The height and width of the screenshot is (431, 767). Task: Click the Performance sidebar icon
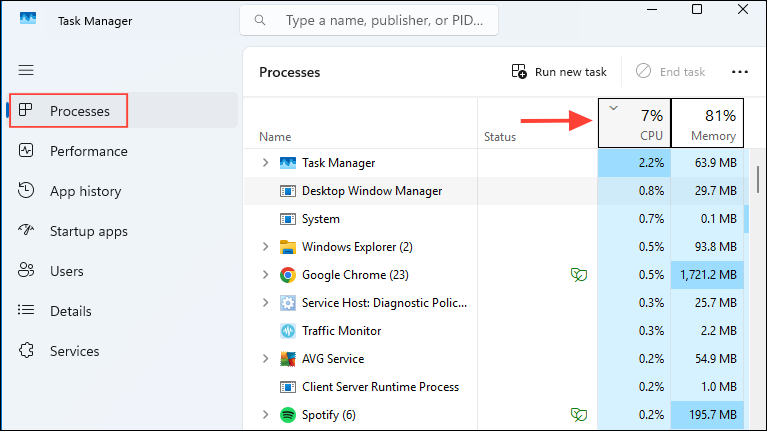coord(25,150)
